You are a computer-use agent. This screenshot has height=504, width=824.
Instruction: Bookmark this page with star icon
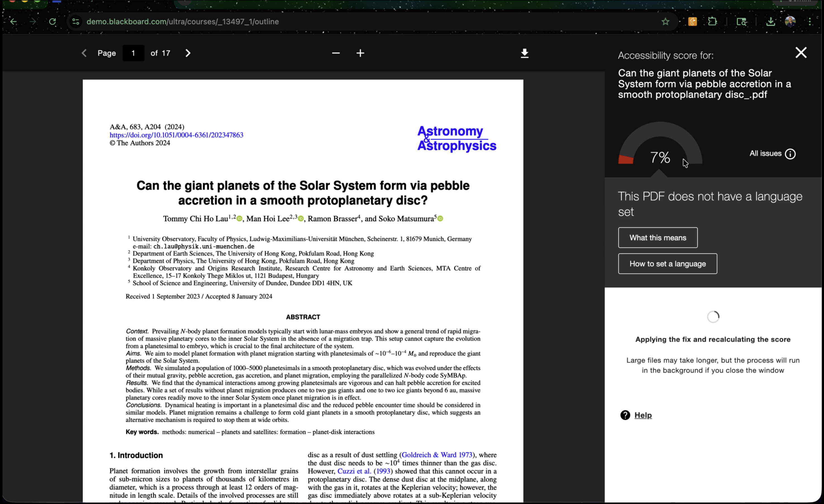[665, 22]
